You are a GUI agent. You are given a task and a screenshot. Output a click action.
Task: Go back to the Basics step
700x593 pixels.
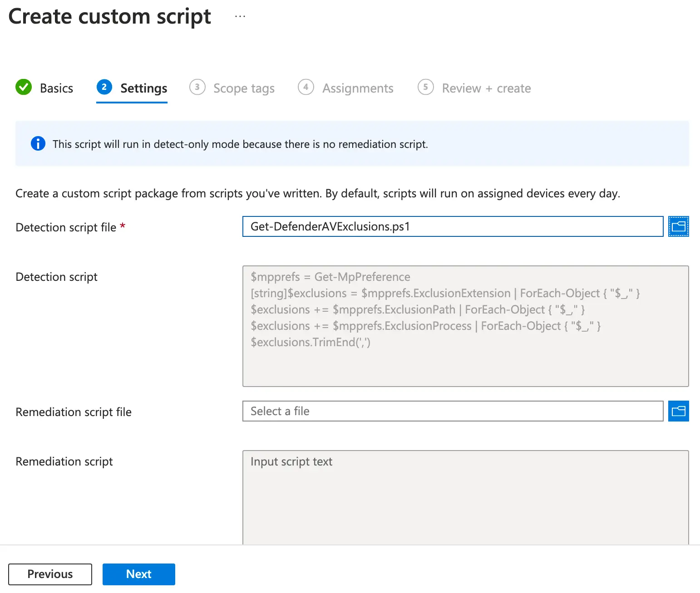click(x=56, y=88)
